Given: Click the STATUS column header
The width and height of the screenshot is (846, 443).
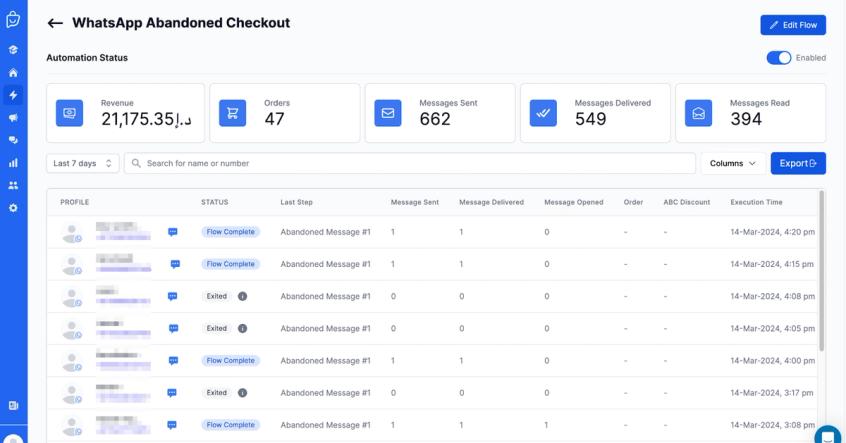Looking at the screenshot, I should (x=215, y=202).
